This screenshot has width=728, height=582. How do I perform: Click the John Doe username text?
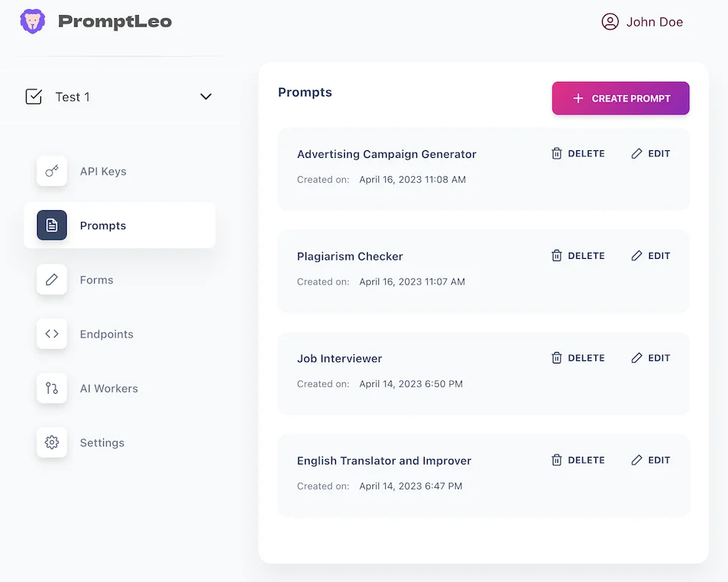pos(654,22)
